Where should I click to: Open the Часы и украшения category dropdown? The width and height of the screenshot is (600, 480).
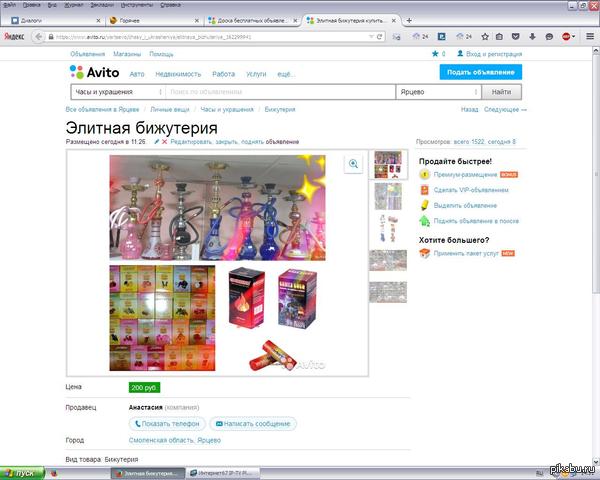point(118,92)
